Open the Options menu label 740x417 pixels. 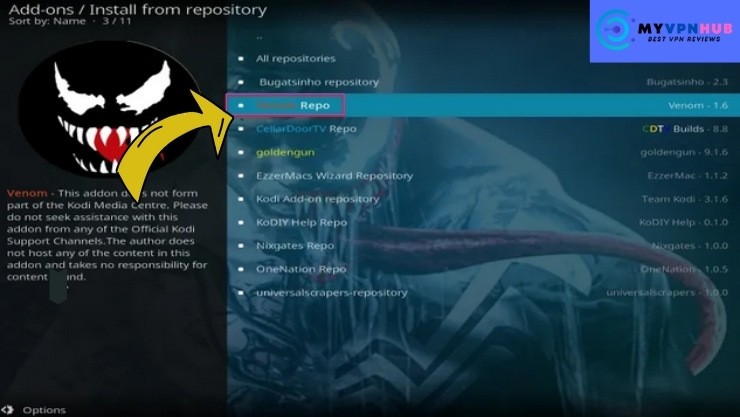point(44,410)
